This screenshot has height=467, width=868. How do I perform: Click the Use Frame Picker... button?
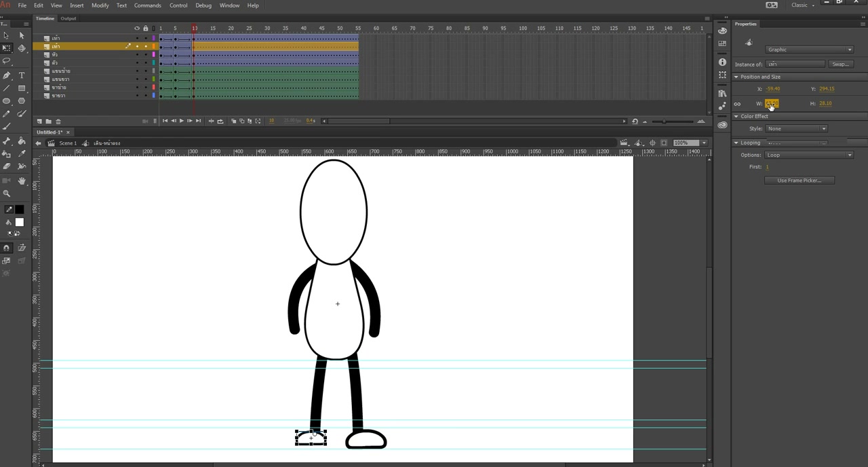coord(799,181)
